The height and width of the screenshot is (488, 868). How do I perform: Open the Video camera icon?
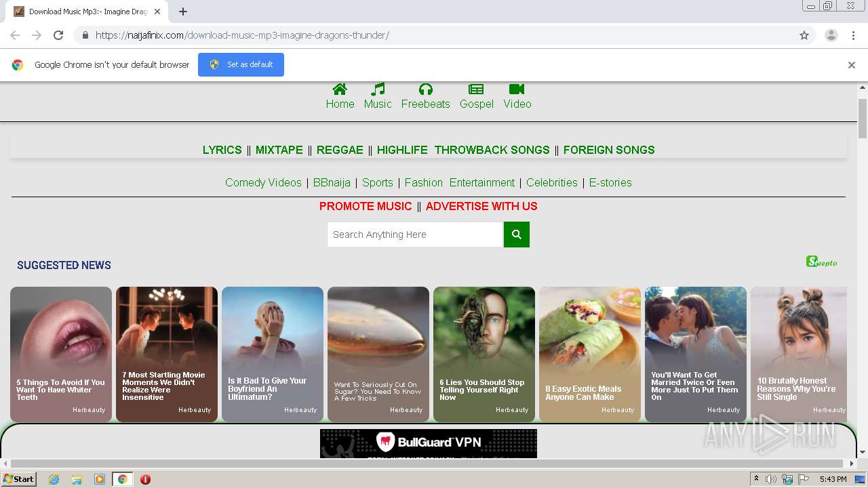[517, 89]
